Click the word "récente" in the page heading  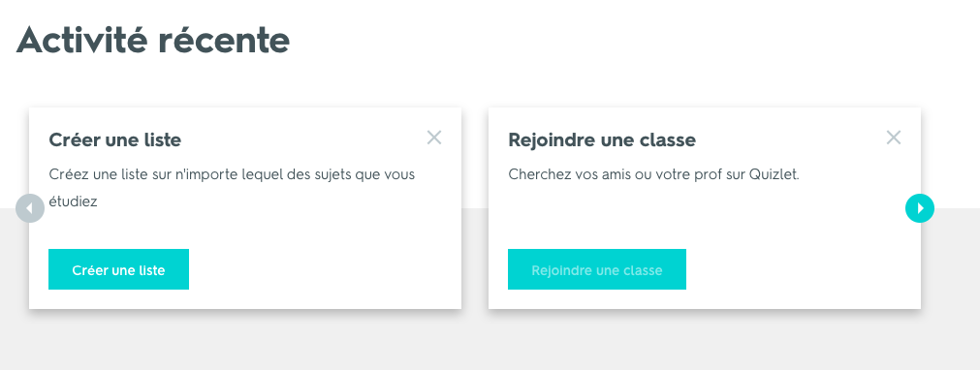224,41
